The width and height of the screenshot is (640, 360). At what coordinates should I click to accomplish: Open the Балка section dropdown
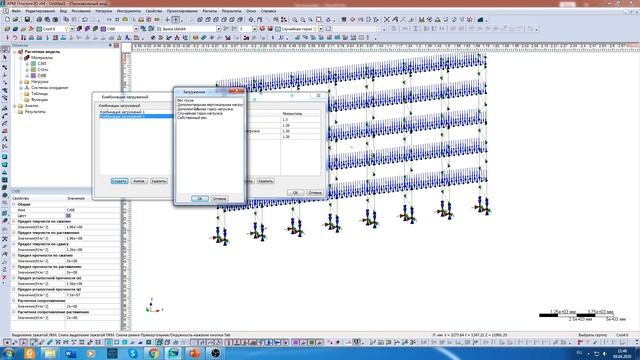[219, 29]
